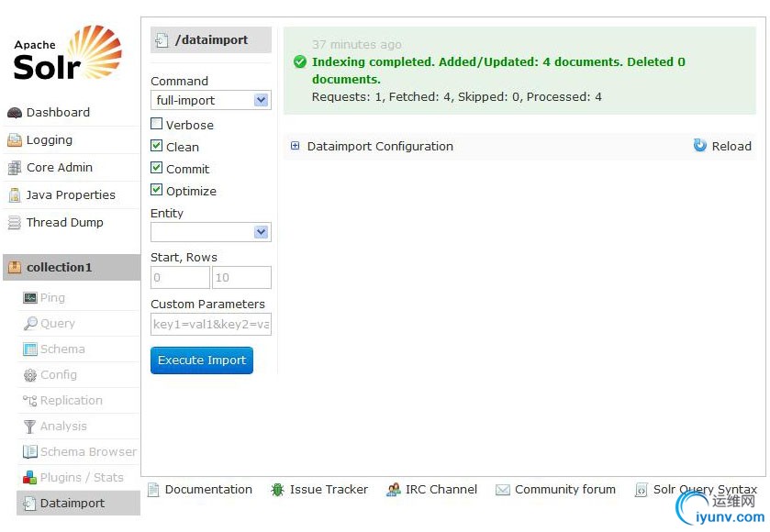Viewport: 770px width, 532px height.
Task: Open the Entity dropdown
Action: 211,232
